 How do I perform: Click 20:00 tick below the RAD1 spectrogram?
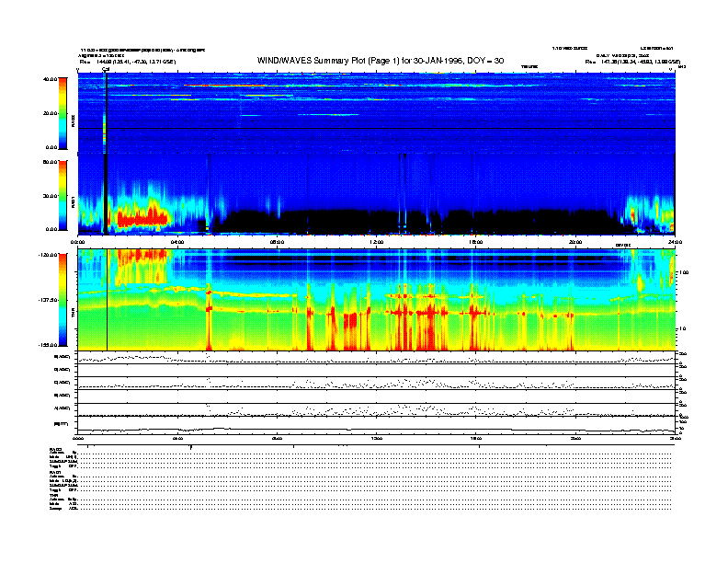(575, 242)
